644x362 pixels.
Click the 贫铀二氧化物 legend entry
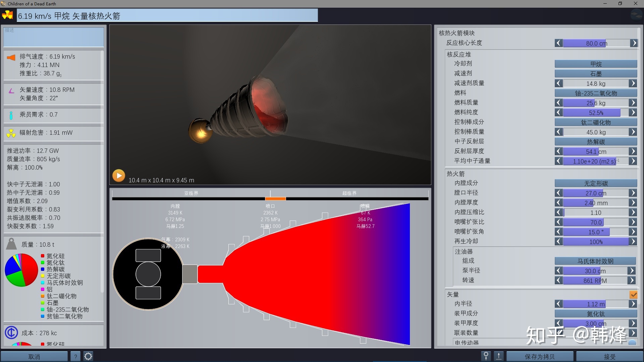click(61, 316)
